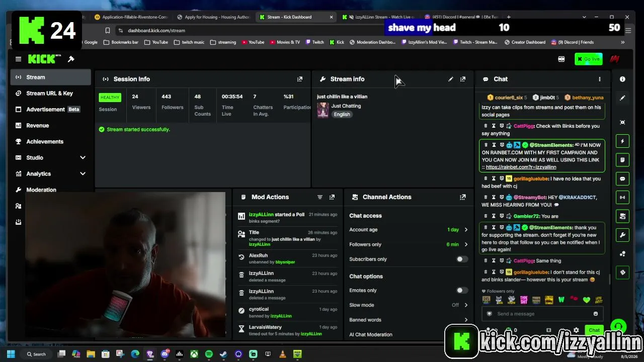The width and height of the screenshot is (644, 362).
Task: Click the document icon in right sidebar
Action: coord(622,160)
